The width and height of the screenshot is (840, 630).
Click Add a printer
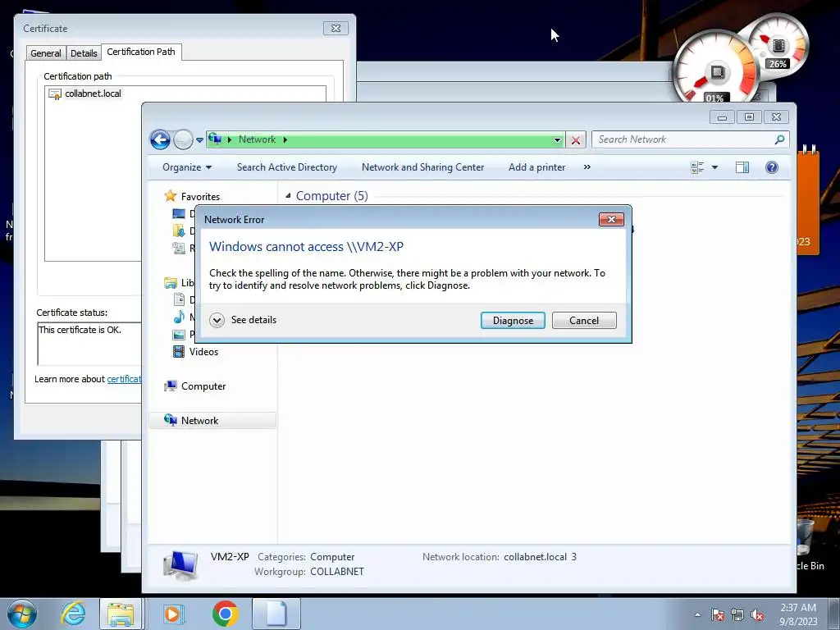[536, 167]
